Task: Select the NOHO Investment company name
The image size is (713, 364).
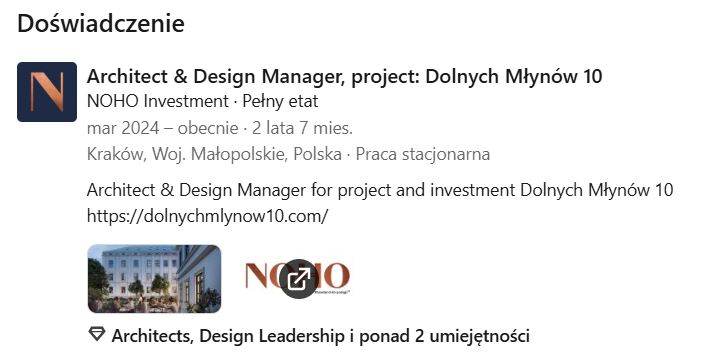Action: click(158, 101)
